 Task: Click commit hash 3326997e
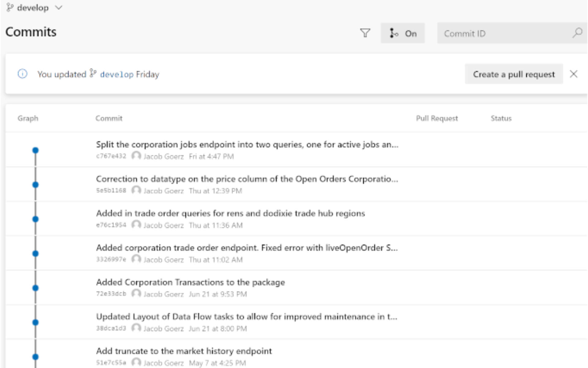pyautogui.click(x=111, y=259)
